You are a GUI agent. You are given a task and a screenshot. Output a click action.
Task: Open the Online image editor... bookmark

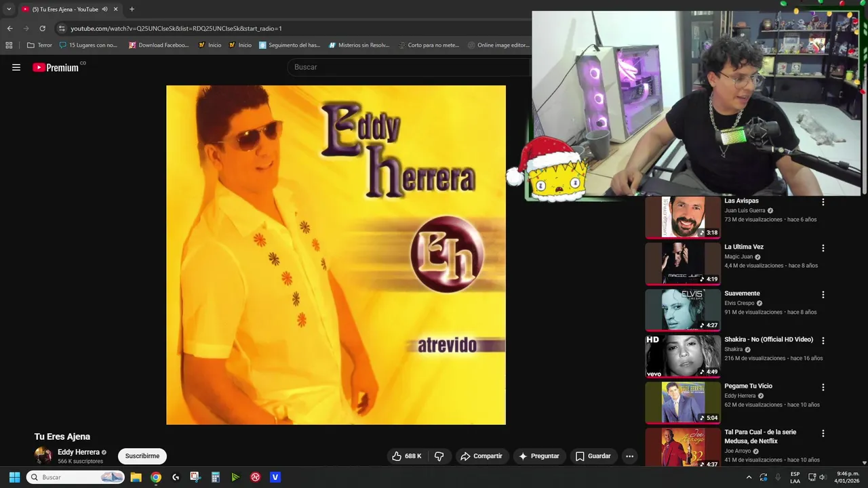pos(498,45)
